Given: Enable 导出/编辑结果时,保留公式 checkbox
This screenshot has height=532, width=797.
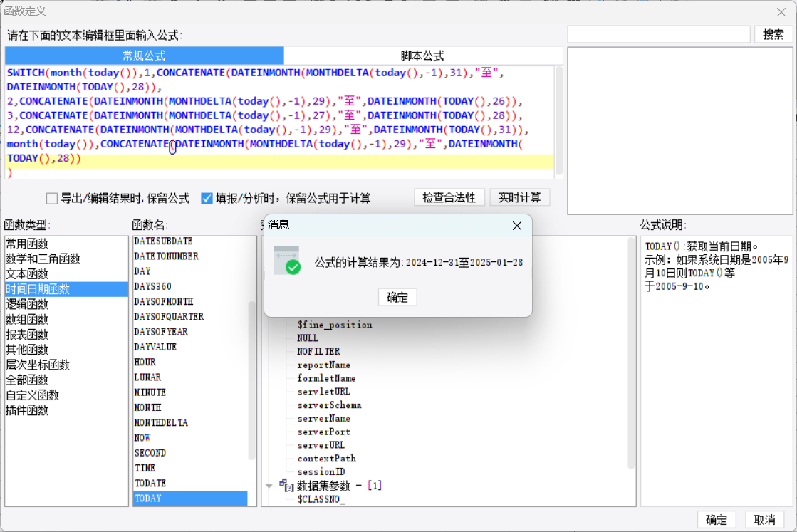Looking at the screenshot, I should click(52, 198).
